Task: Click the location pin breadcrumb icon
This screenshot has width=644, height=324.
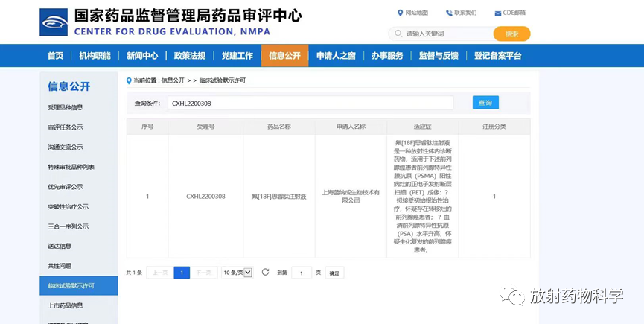Action: click(129, 80)
